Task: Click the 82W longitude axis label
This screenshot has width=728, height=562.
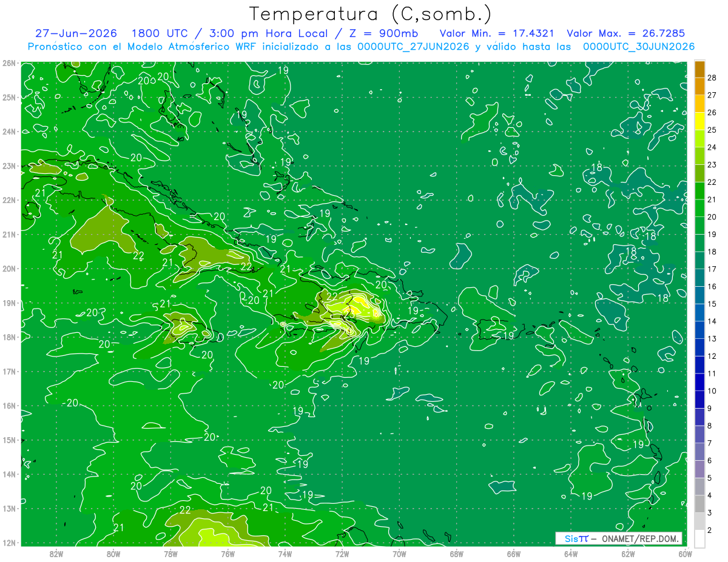Action: pyautogui.click(x=56, y=553)
